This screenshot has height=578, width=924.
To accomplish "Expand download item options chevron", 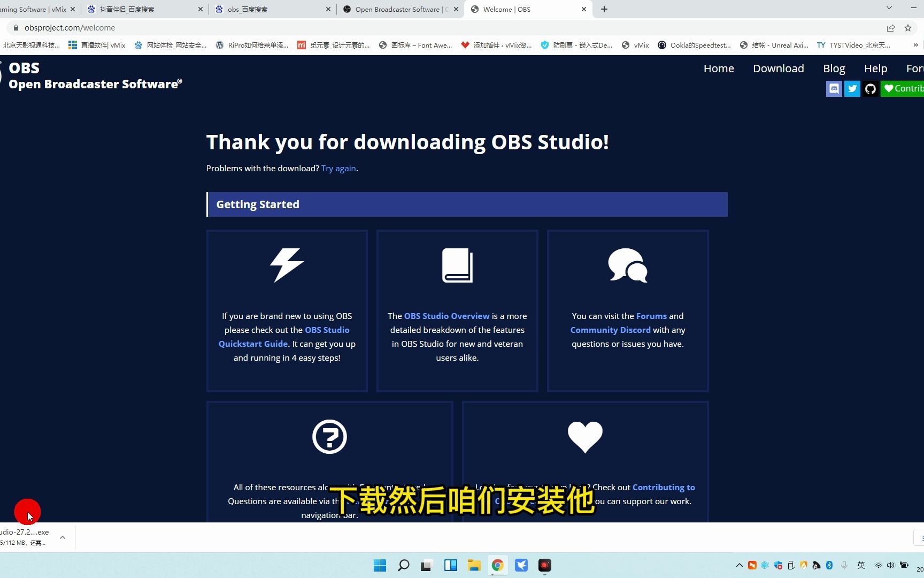I will pos(63,537).
